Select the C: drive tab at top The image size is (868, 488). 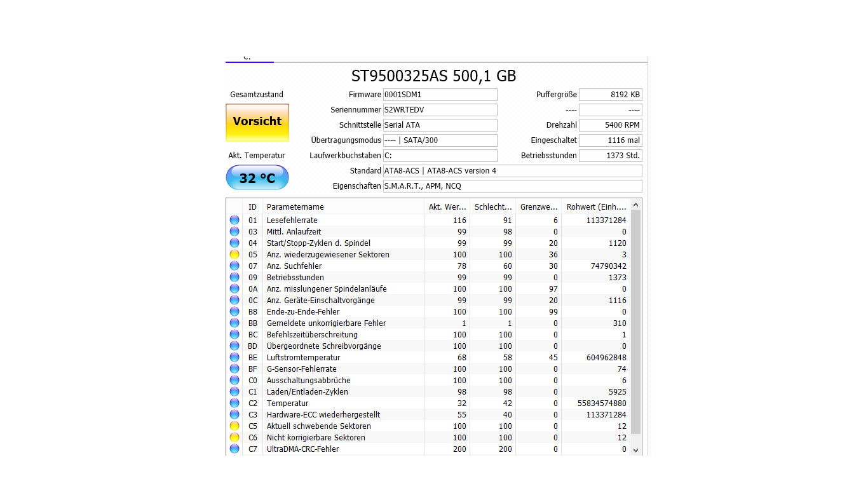(249, 58)
